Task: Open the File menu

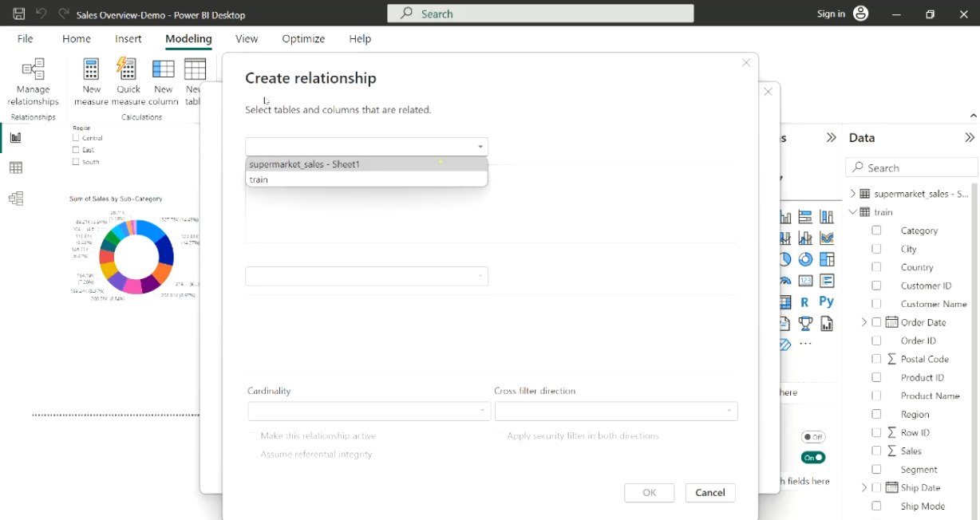Action: 26,38
